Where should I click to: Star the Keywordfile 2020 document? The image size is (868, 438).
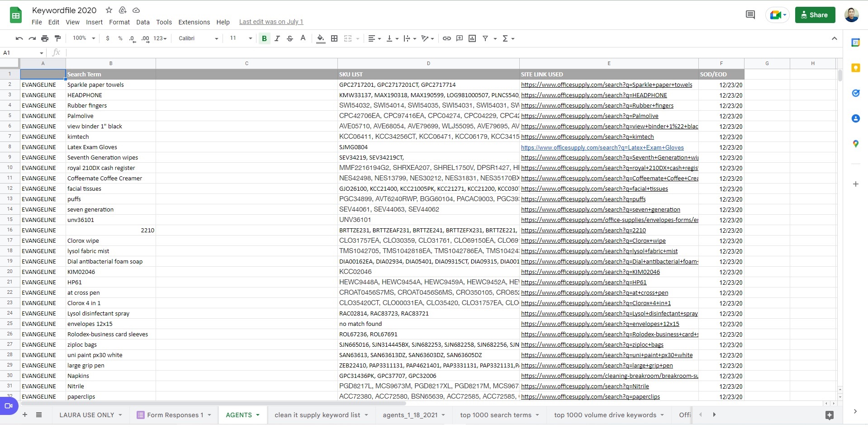[109, 10]
